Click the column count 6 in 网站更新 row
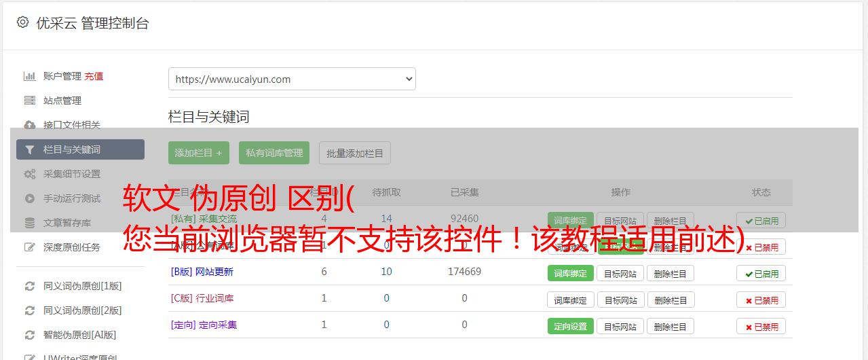The width and height of the screenshot is (868, 360). (324, 272)
